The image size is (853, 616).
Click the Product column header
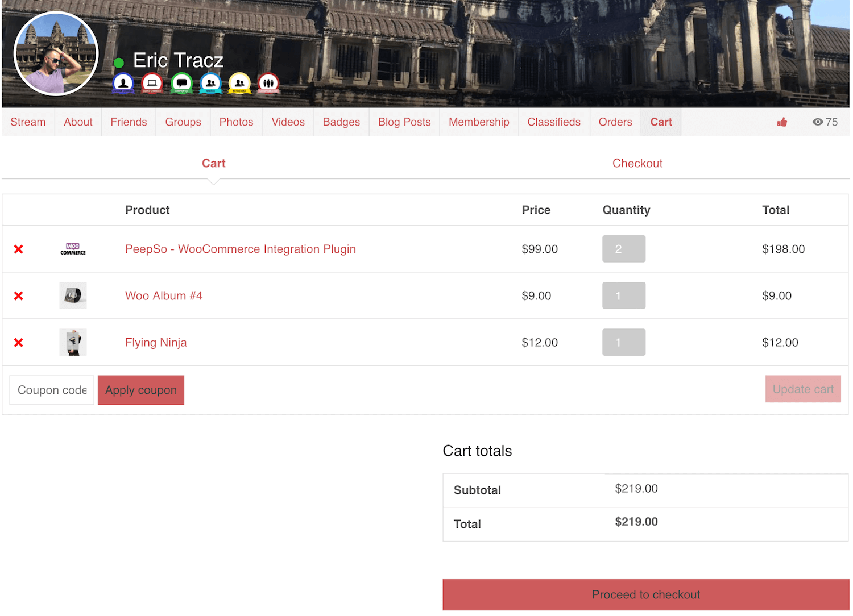[147, 210]
